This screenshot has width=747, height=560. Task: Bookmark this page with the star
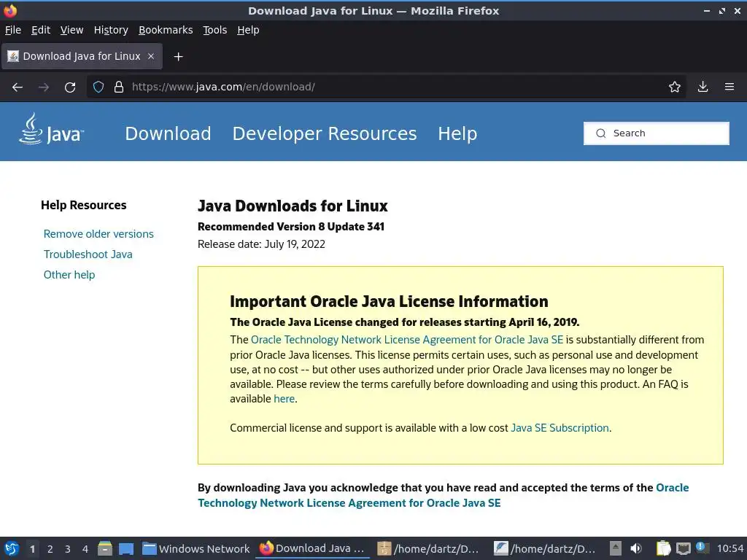click(675, 87)
